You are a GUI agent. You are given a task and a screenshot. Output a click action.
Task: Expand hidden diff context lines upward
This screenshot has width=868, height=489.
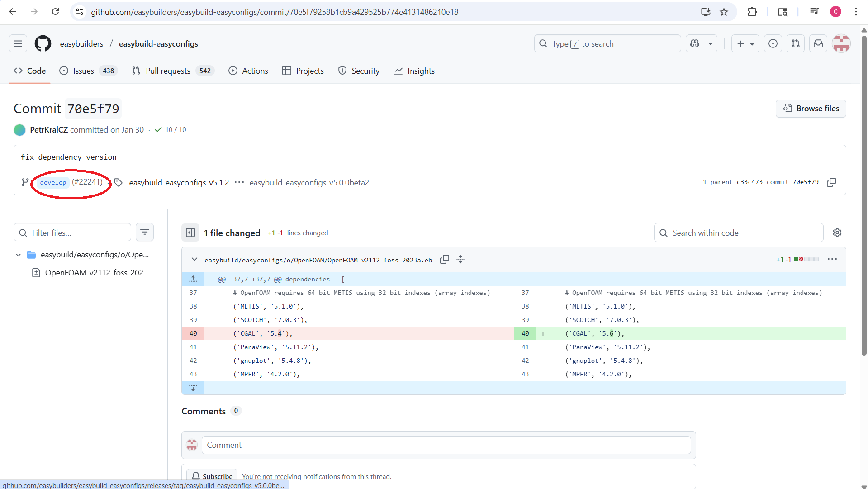[x=193, y=279]
